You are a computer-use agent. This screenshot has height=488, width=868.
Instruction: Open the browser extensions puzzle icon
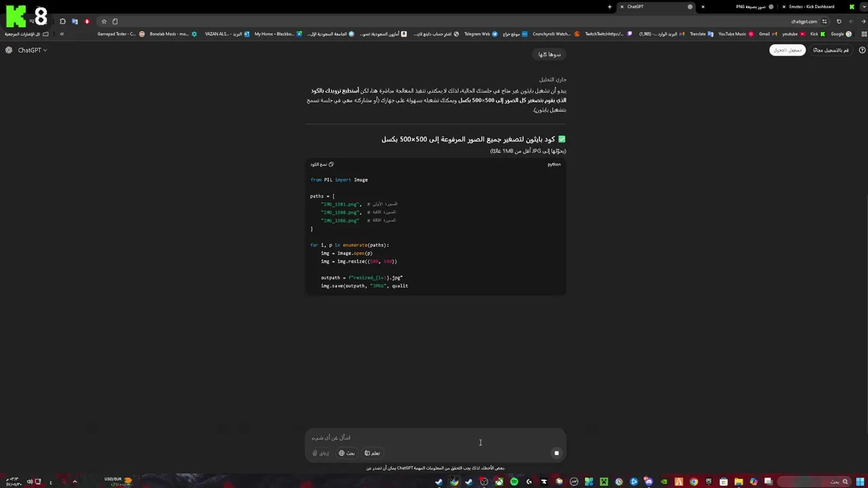pyautogui.click(x=62, y=22)
